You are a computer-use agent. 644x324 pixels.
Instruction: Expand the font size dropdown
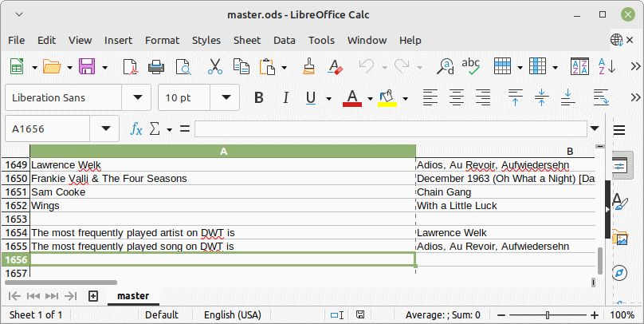pos(226,98)
